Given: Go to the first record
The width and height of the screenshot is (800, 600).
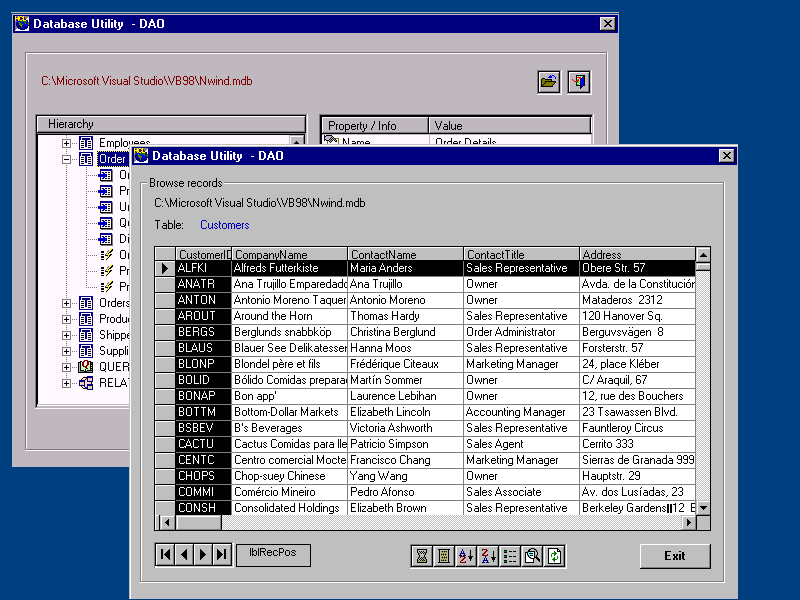Looking at the screenshot, I should pyautogui.click(x=165, y=555).
